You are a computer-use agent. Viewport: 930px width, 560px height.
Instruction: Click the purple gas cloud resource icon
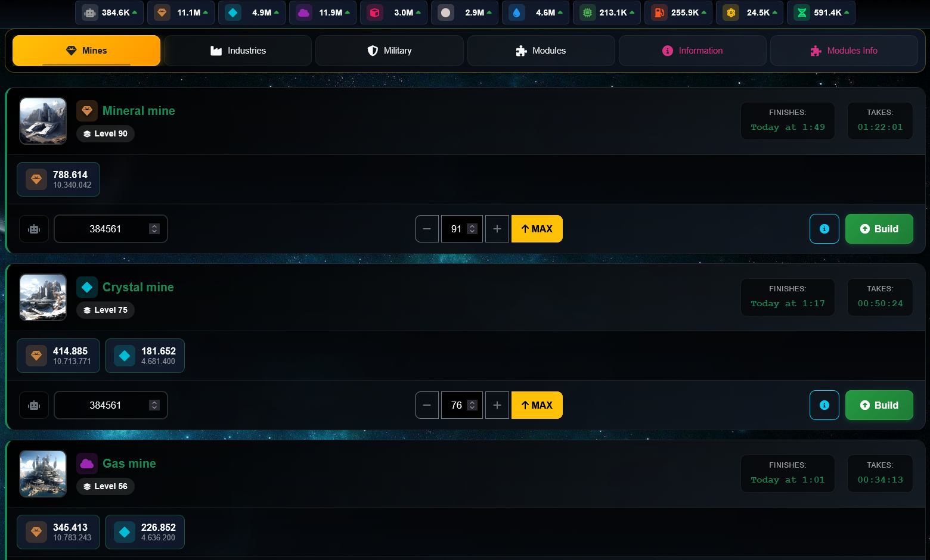[304, 13]
